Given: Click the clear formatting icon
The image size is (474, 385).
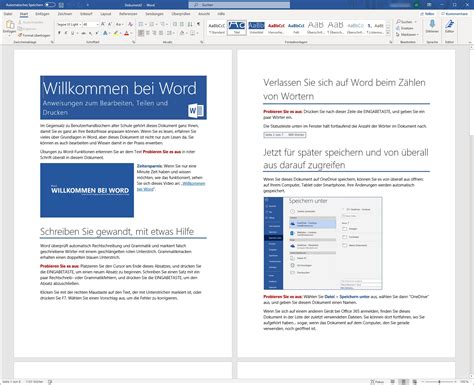Looking at the screenshot, I should coord(130,24).
